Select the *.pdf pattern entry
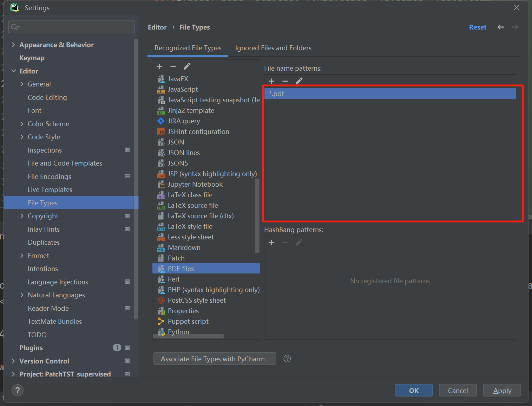This screenshot has width=532, height=406. coord(390,94)
